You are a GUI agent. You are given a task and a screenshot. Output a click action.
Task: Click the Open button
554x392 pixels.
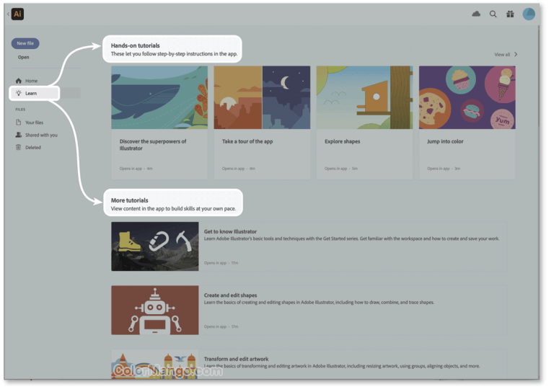tap(24, 58)
